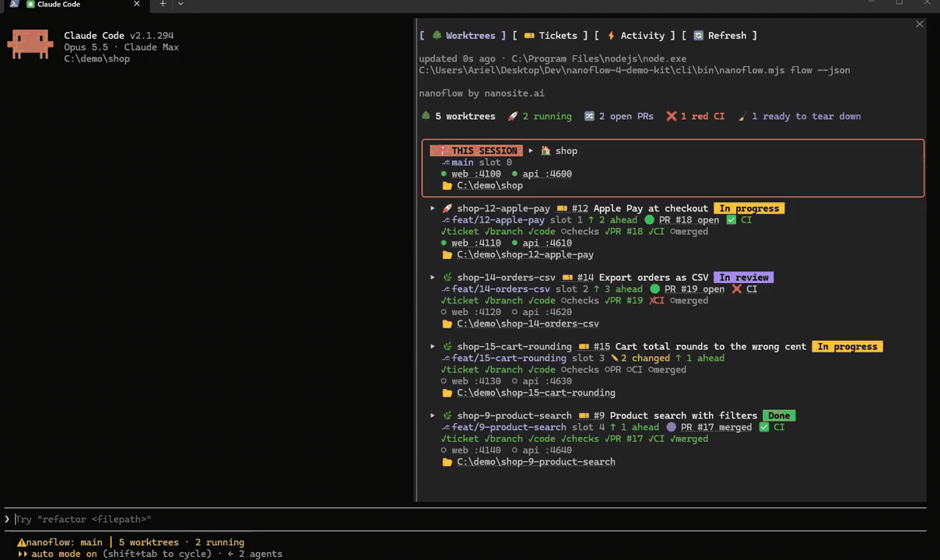Click the rocket icon beside 2 running

click(513, 117)
